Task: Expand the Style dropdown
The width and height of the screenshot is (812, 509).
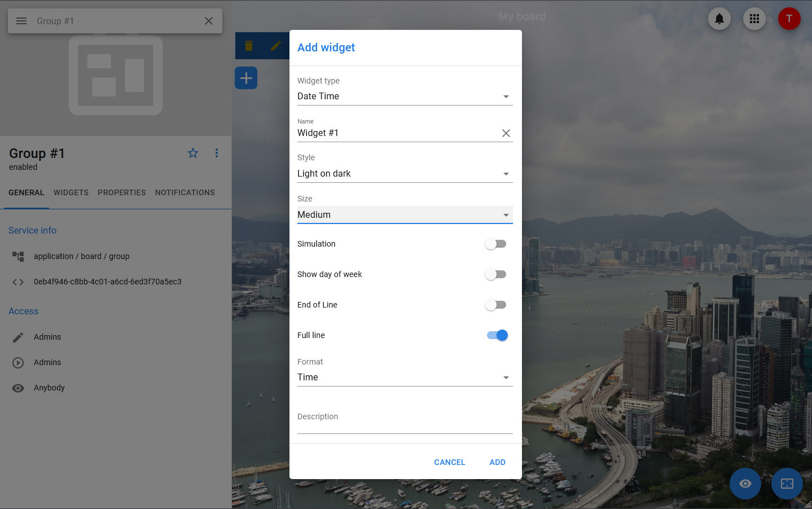Action: point(405,174)
